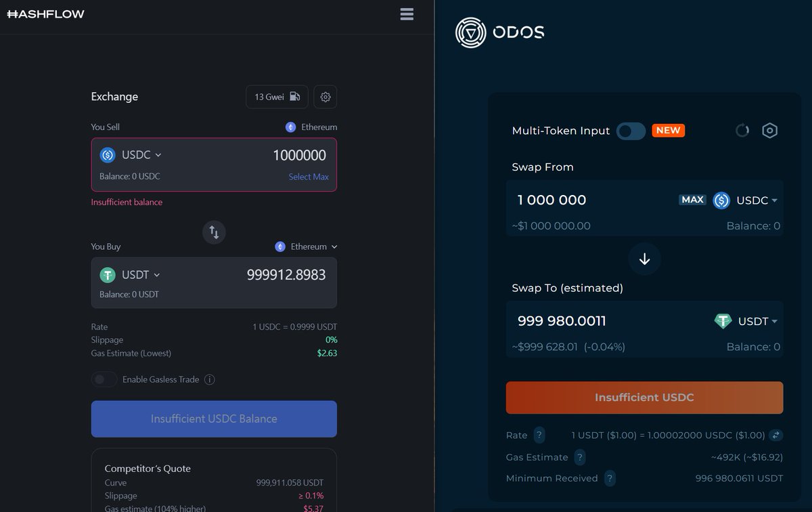Open Hashflow exchange settings gear
The height and width of the screenshot is (512, 812).
pyautogui.click(x=325, y=97)
